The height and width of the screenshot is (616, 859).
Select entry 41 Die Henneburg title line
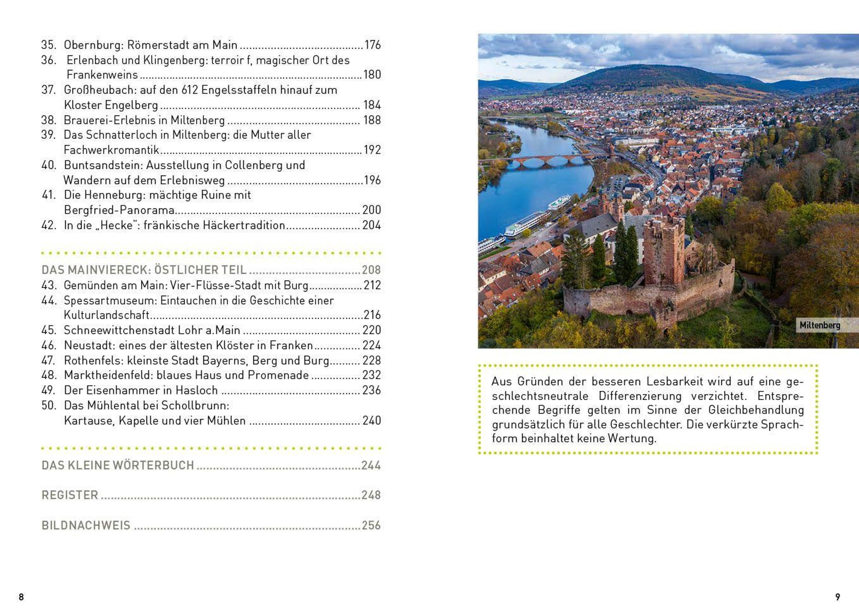point(157,195)
